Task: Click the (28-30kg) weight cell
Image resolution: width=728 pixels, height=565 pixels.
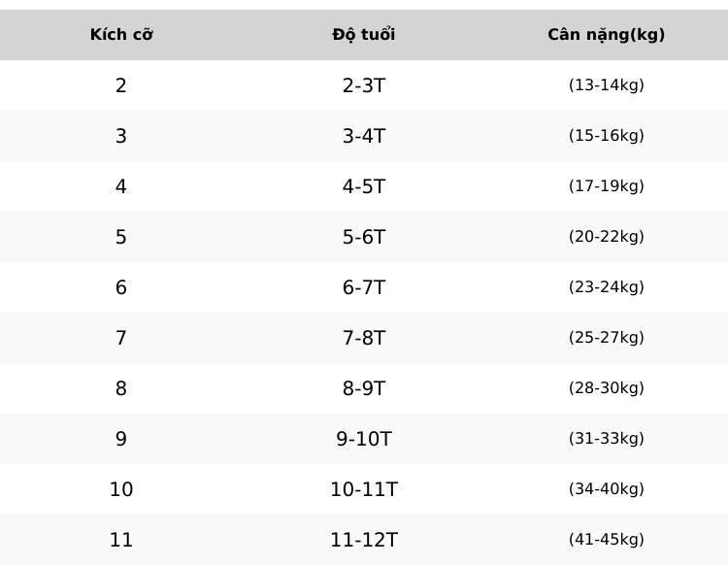Action: tap(607, 388)
